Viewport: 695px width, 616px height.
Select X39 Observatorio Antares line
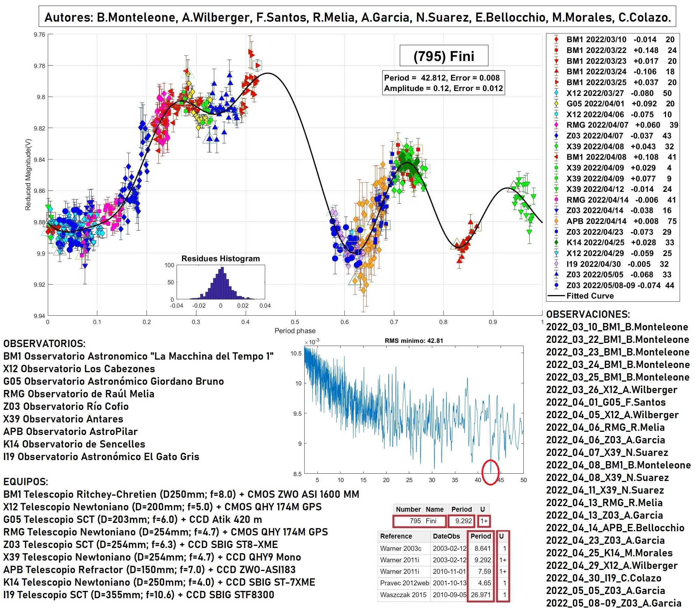click(x=63, y=419)
